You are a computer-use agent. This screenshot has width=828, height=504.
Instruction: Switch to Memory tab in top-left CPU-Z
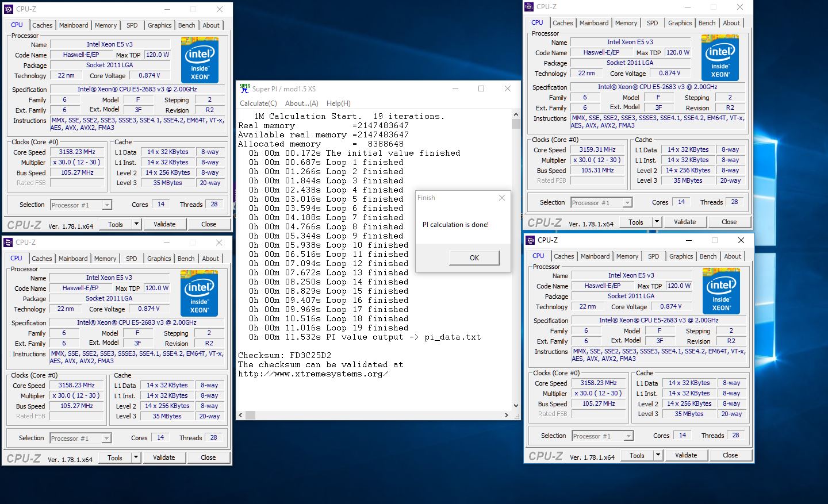[x=106, y=25]
